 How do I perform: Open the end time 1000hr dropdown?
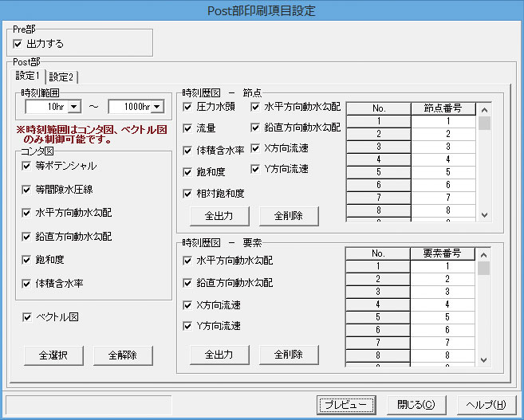coord(157,107)
